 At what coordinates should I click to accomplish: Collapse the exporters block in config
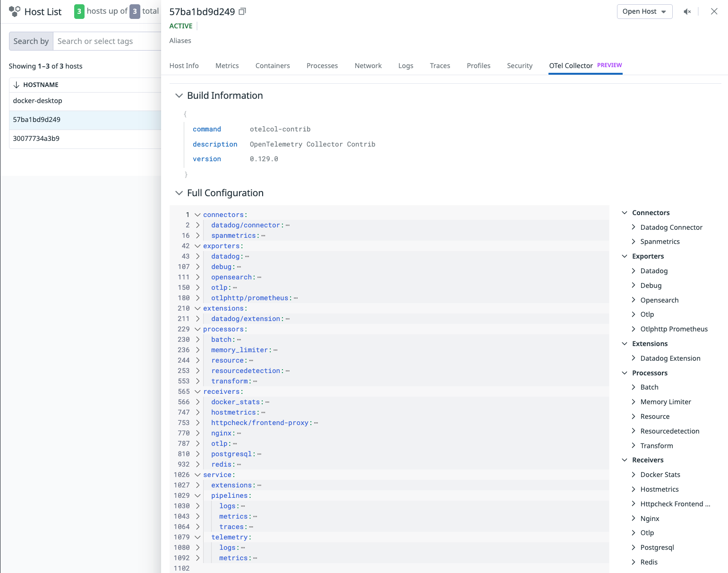pyautogui.click(x=197, y=246)
